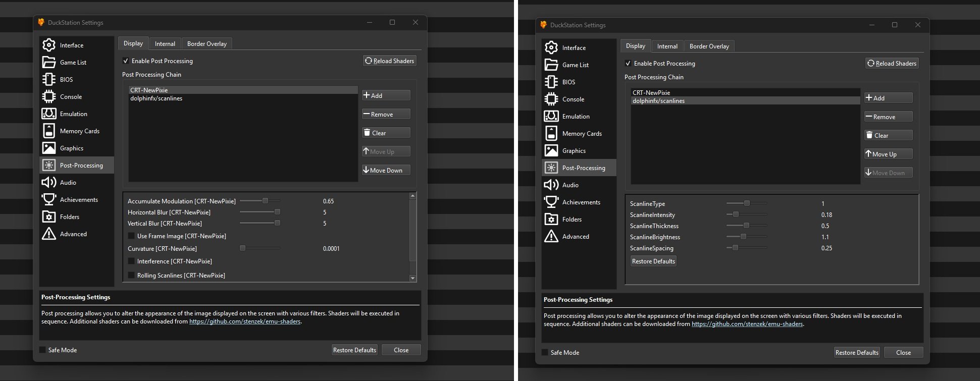Click Emulation icon in right window
Viewport: 980px width, 381px height.
click(551, 116)
